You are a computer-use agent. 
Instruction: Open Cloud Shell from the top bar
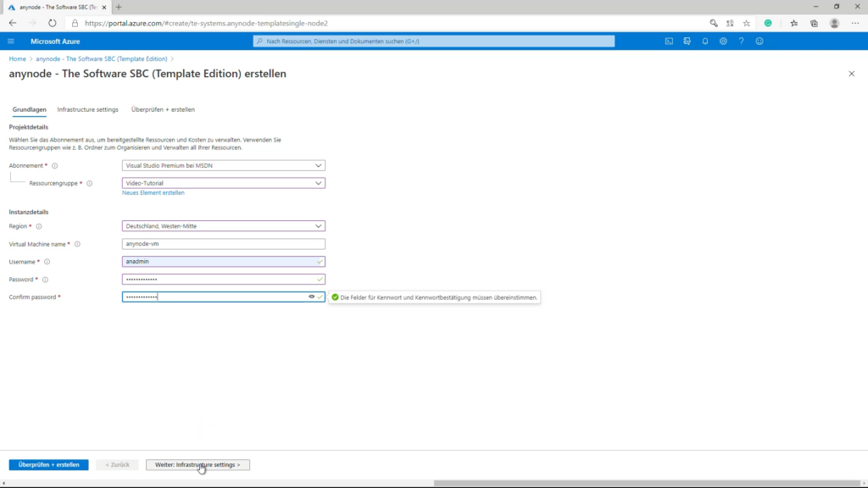tap(669, 41)
